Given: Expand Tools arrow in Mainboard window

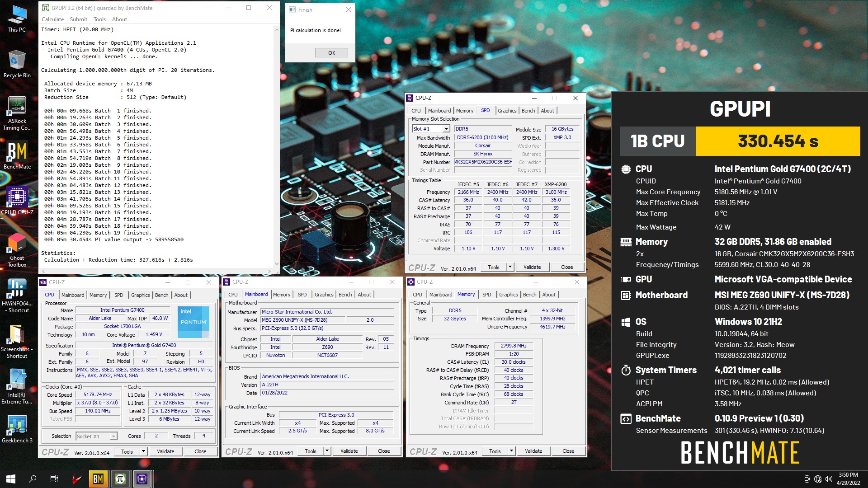Looking at the screenshot, I should pos(327,451).
